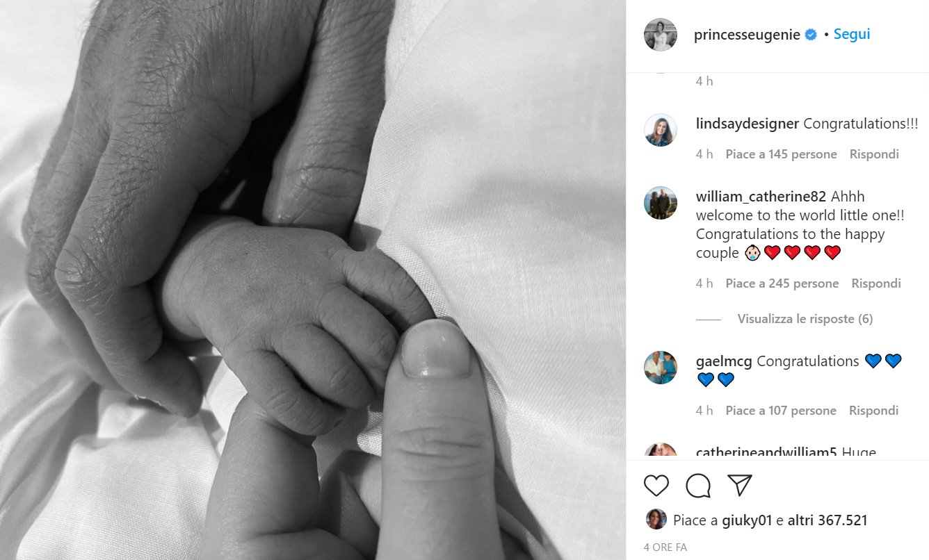Open comments with the speech bubble icon
929x560 pixels.
point(698,486)
